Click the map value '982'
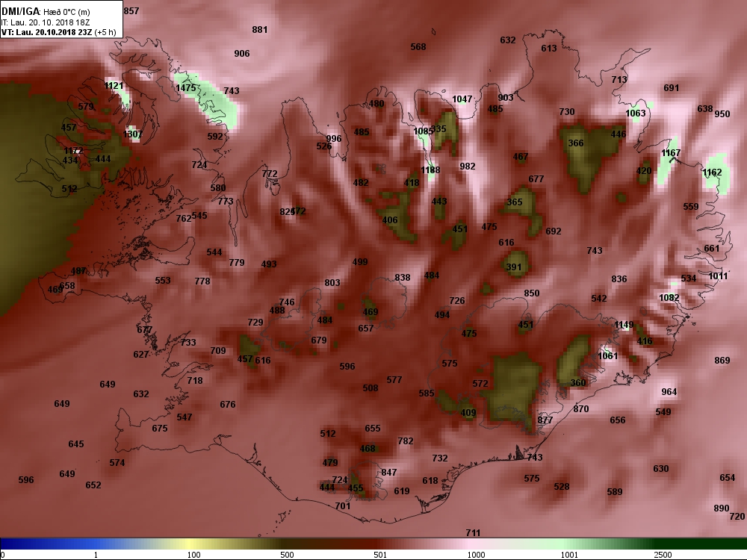This screenshot has height=560, width=747. click(x=468, y=167)
